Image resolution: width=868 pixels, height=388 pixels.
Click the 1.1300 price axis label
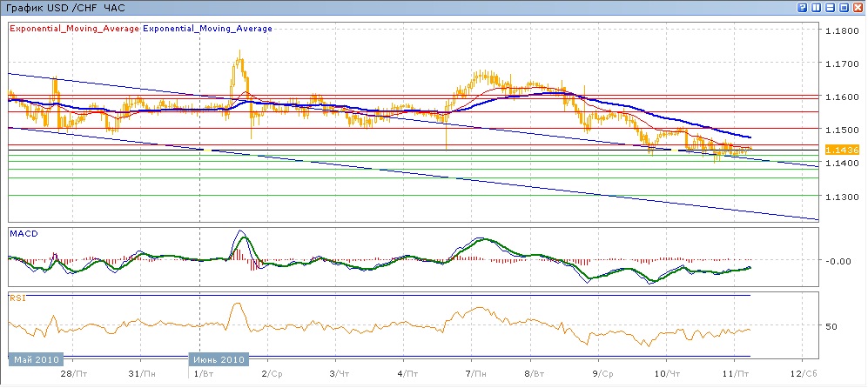click(x=841, y=197)
